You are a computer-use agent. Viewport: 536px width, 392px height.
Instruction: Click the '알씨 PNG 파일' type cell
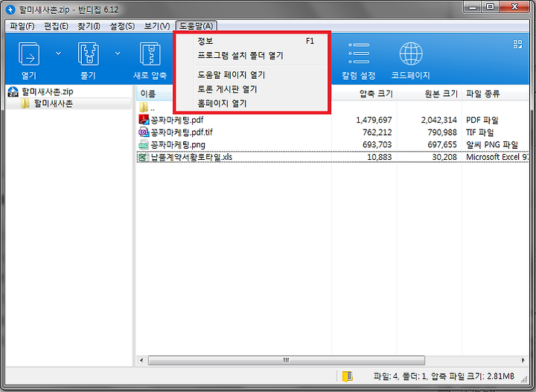pos(492,145)
